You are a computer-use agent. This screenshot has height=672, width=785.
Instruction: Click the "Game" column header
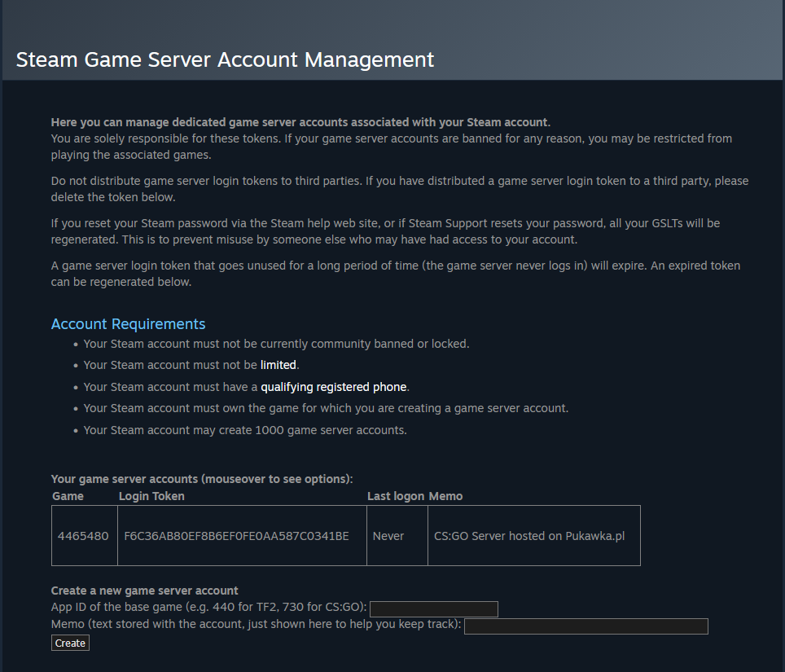click(x=68, y=496)
